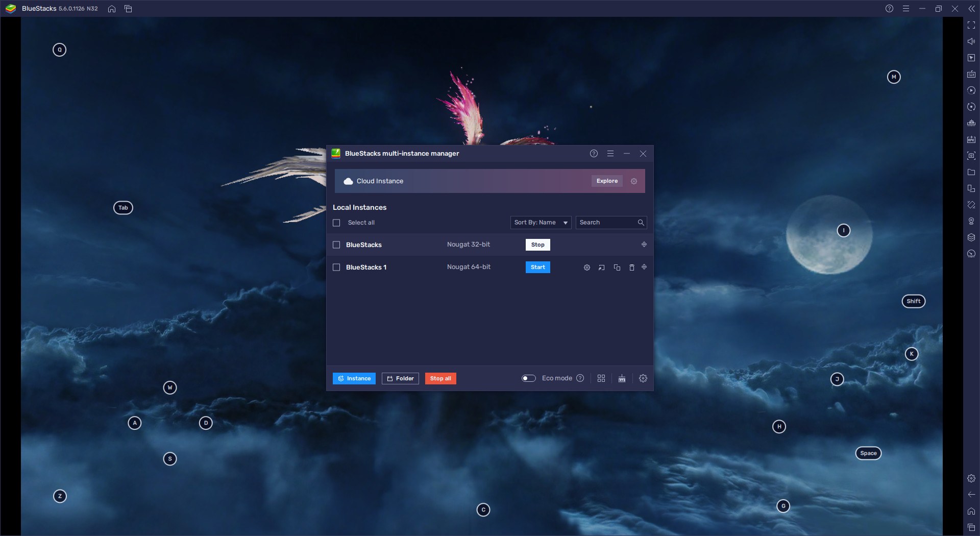The height and width of the screenshot is (536, 980).
Task: Click the multi-instance windows icon in sidebar
Action: 971,188
